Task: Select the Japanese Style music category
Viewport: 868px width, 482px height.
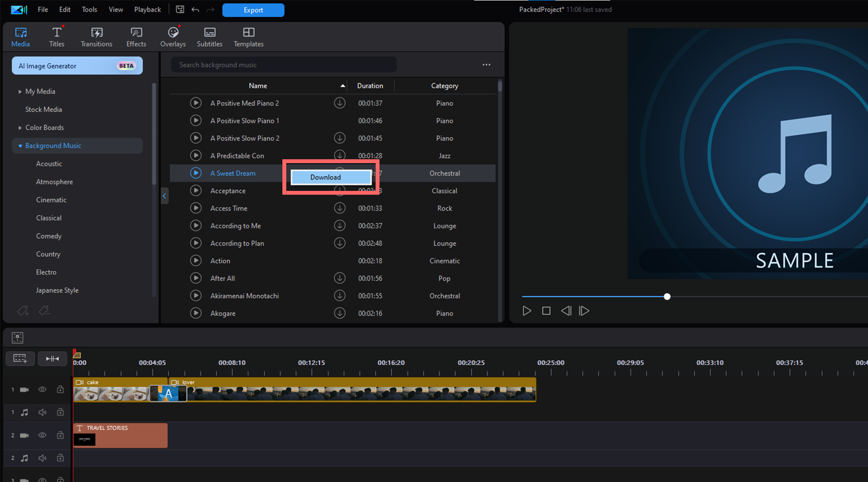Action: point(57,290)
